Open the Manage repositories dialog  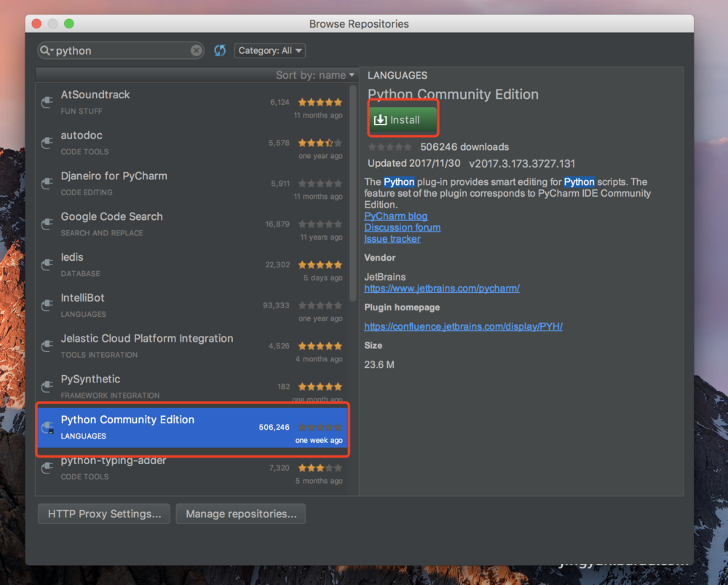point(240,514)
